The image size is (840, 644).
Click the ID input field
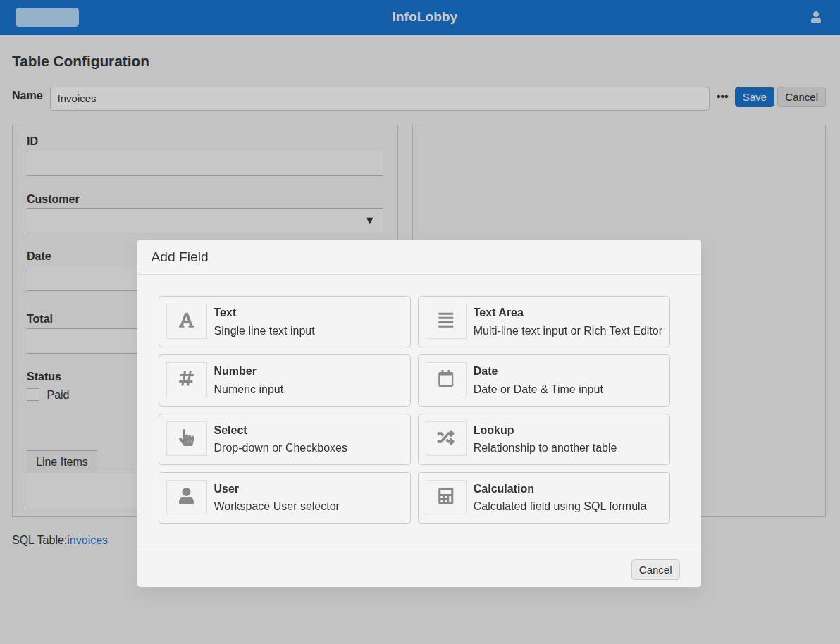204,163
